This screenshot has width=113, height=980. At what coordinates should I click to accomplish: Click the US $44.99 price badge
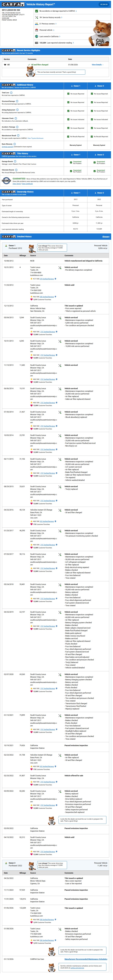pyautogui.click(x=103, y=5)
